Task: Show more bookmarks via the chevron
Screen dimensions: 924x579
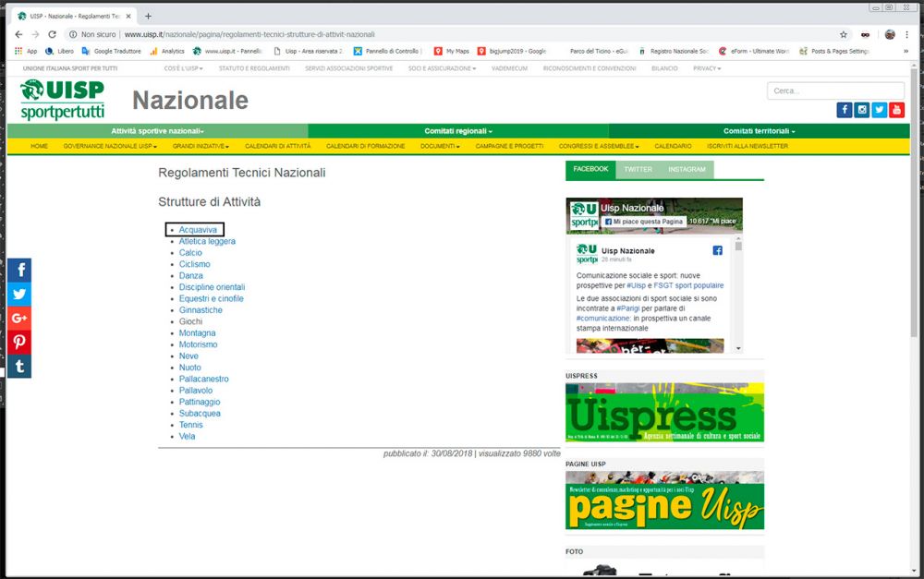Action: click(906, 51)
